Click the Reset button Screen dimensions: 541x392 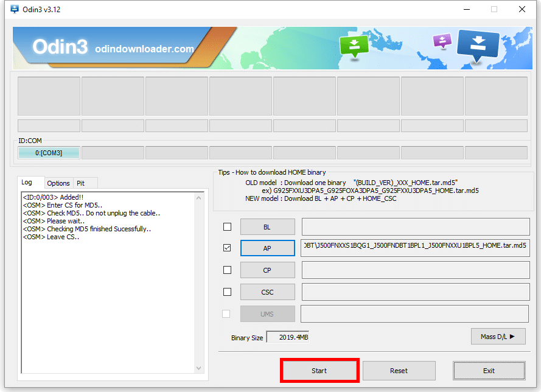[x=399, y=371]
